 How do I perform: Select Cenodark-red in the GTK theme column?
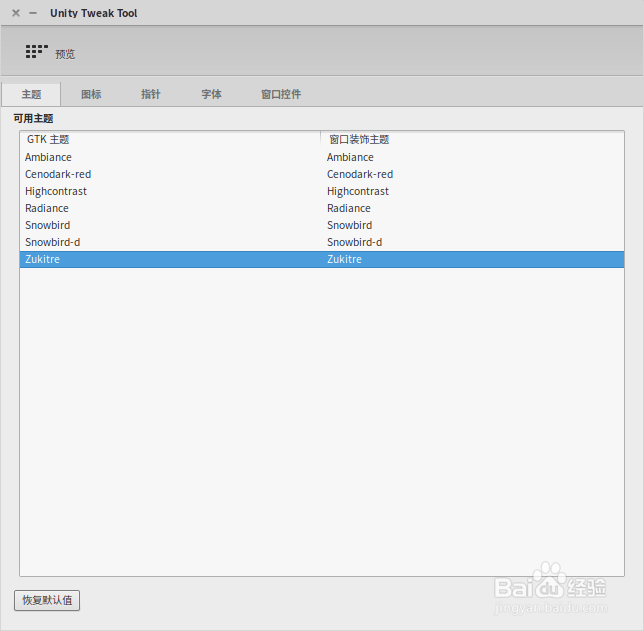tap(58, 174)
